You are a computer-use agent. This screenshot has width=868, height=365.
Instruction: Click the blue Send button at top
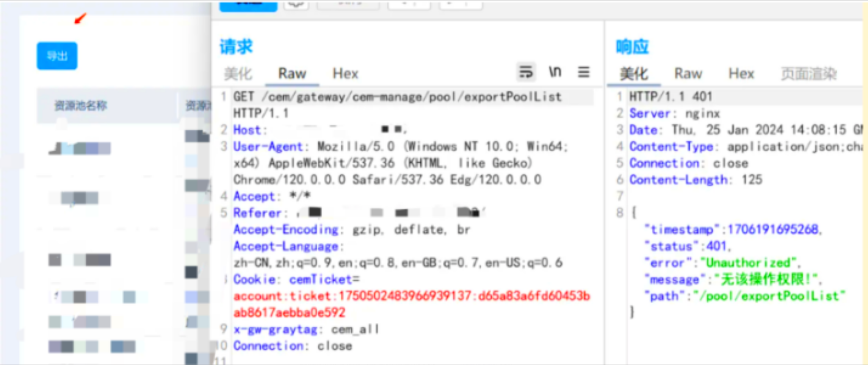tap(248, 6)
